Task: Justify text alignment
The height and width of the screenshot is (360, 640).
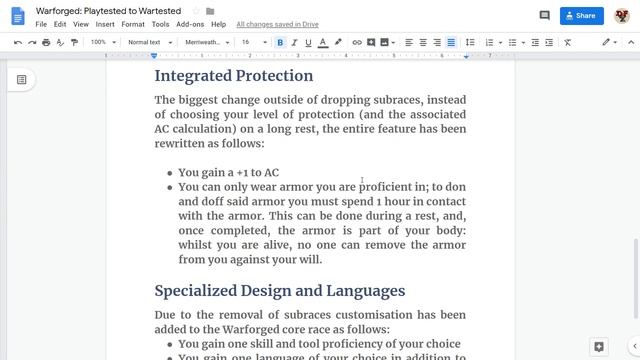Action: click(x=451, y=42)
